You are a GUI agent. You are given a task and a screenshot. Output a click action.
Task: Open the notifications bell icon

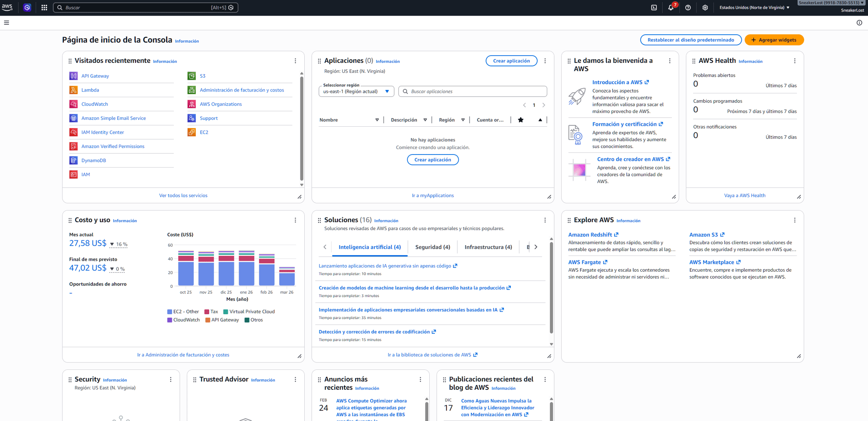(671, 7)
